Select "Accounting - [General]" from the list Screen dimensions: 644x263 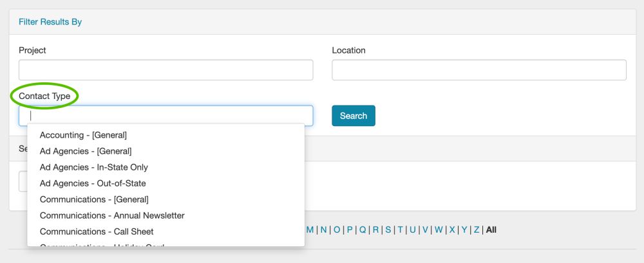coord(83,135)
